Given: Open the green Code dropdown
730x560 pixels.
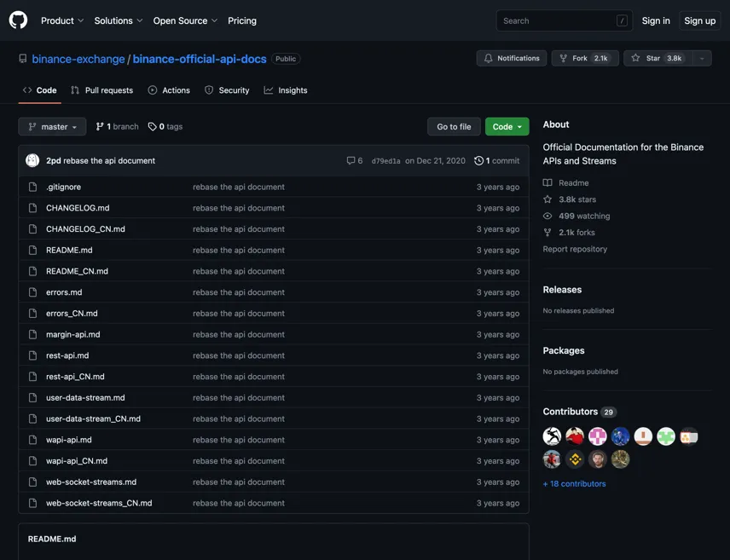Looking at the screenshot, I should coord(507,127).
